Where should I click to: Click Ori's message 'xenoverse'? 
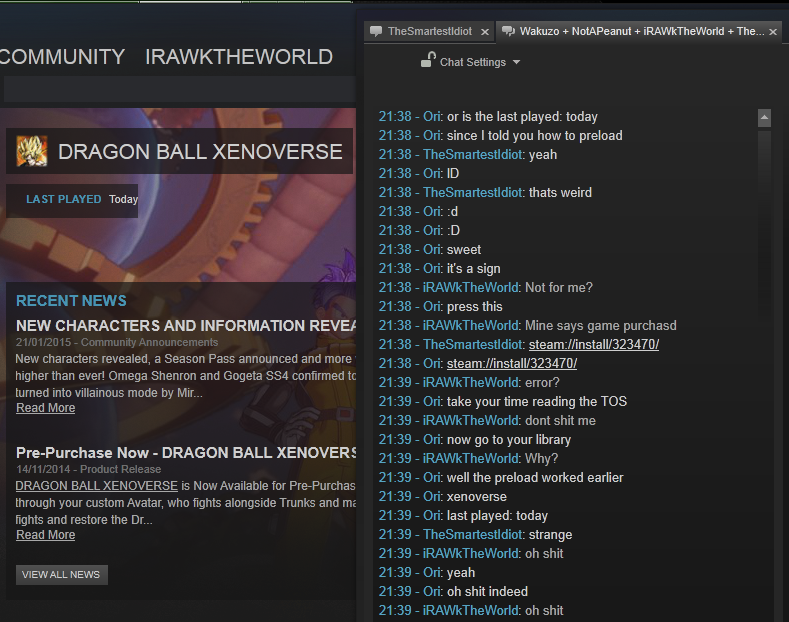(x=477, y=496)
